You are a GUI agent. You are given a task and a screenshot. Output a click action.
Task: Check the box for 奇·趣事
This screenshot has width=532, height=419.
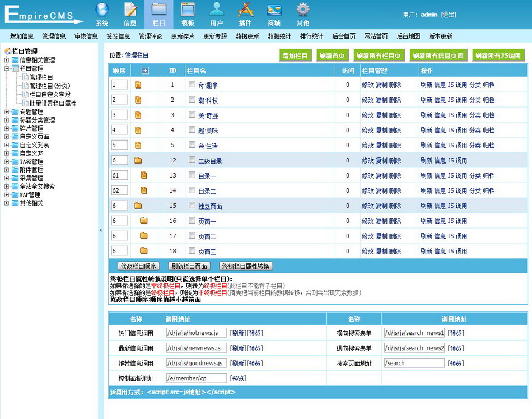click(x=192, y=84)
